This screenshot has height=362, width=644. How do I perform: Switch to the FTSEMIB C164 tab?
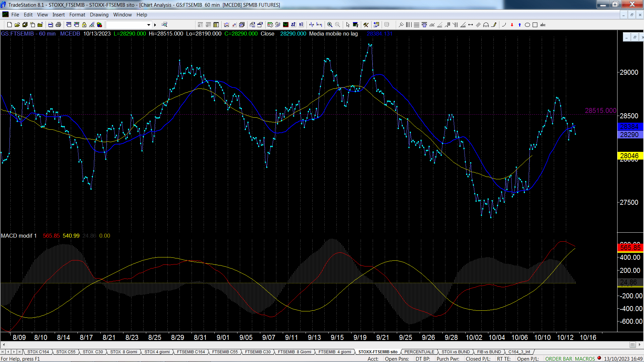(x=191, y=352)
